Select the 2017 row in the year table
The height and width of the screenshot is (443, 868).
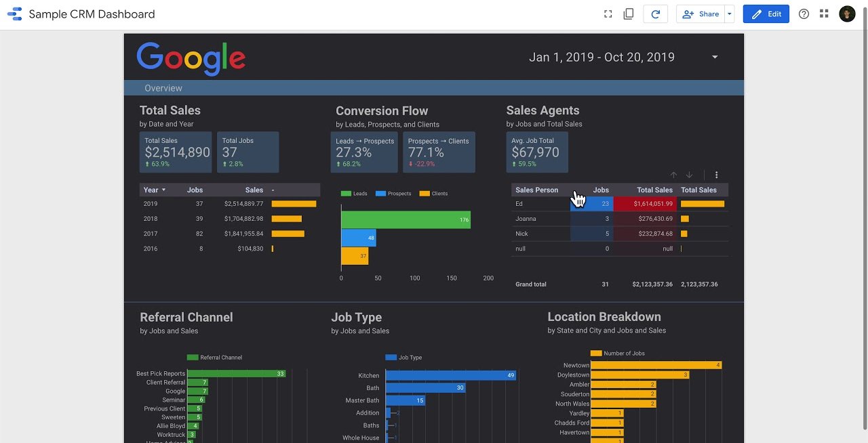[229, 234]
